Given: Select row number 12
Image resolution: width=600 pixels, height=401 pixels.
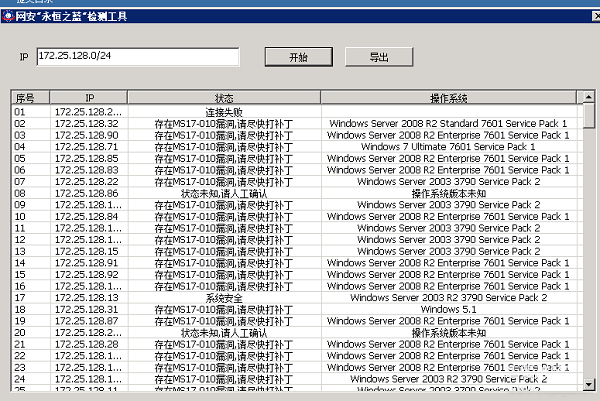Looking at the screenshot, I should pos(20,240).
